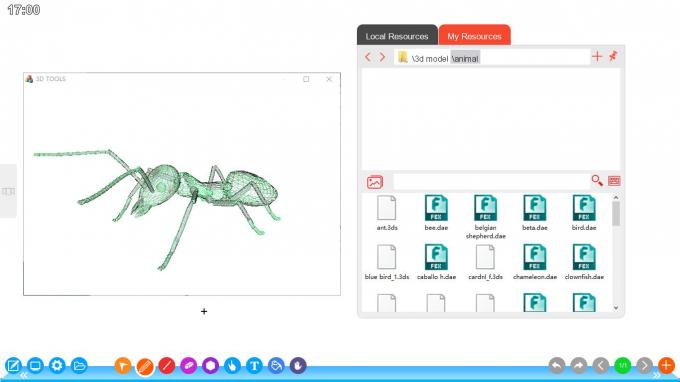Select the caballo h.dae file

coord(436,262)
